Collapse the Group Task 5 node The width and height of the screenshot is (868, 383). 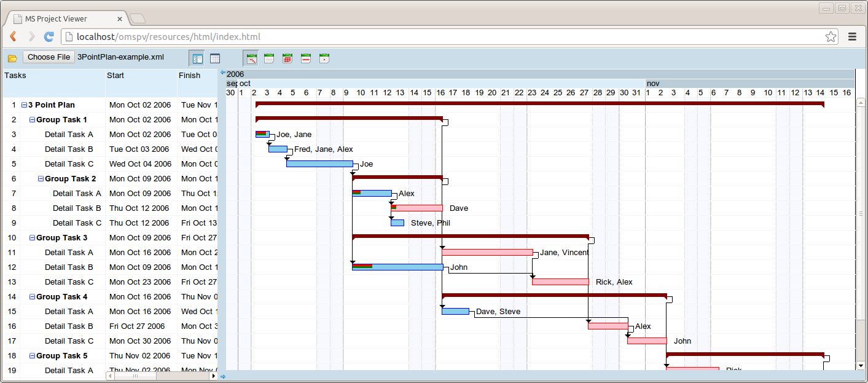tap(33, 356)
